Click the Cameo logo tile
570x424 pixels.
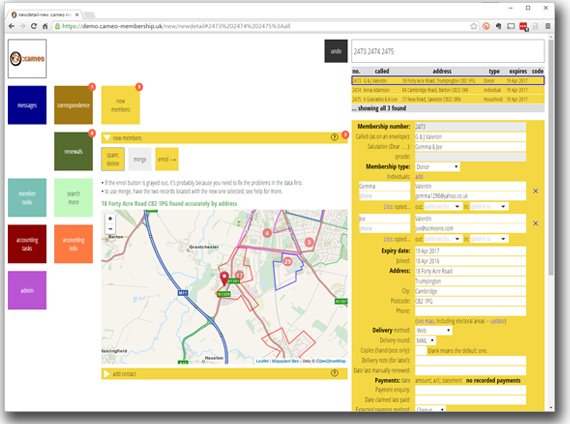(x=27, y=59)
